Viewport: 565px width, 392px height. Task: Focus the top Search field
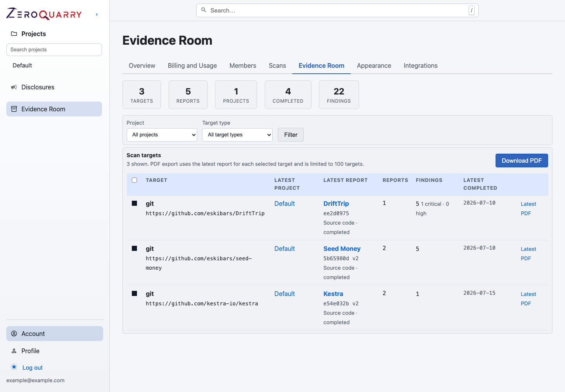(x=337, y=11)
